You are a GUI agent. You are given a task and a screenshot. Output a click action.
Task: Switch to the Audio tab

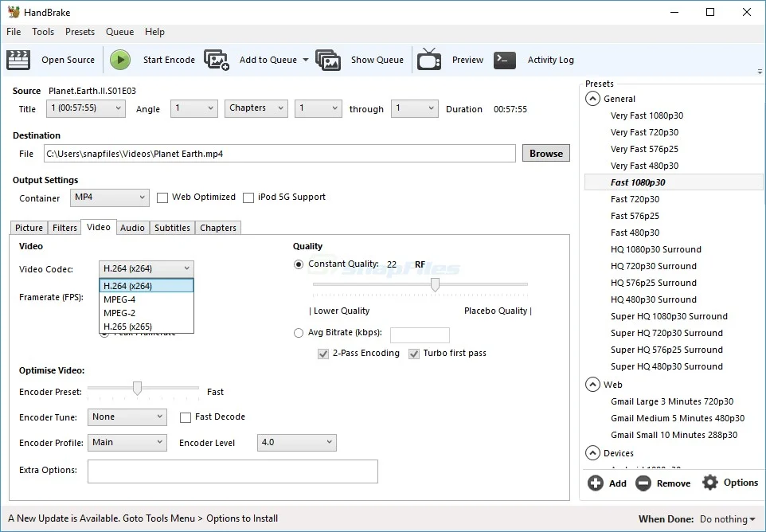pos(132,228)
